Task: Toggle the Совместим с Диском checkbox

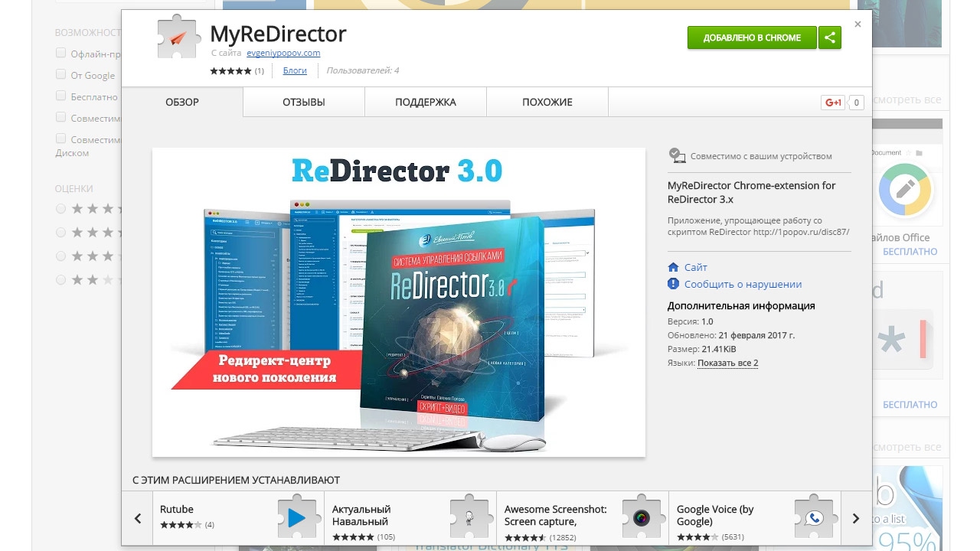Action: coord(61,139)
